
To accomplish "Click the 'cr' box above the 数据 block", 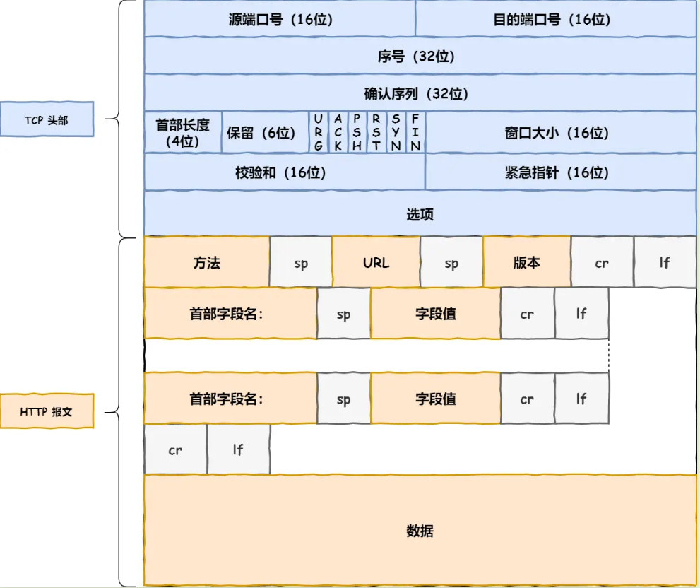I will (176, 449).
